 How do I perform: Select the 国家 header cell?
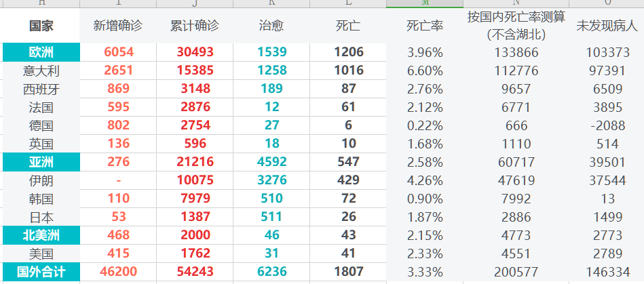[41, 26]
